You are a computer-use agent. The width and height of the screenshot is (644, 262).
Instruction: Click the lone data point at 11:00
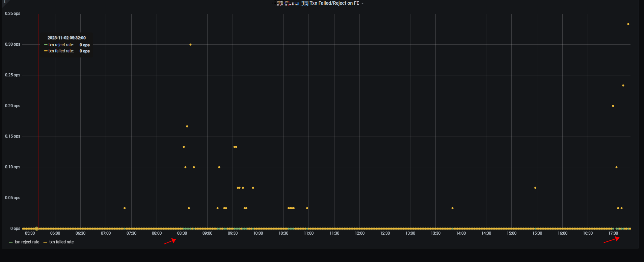click(x=307, y=208)
